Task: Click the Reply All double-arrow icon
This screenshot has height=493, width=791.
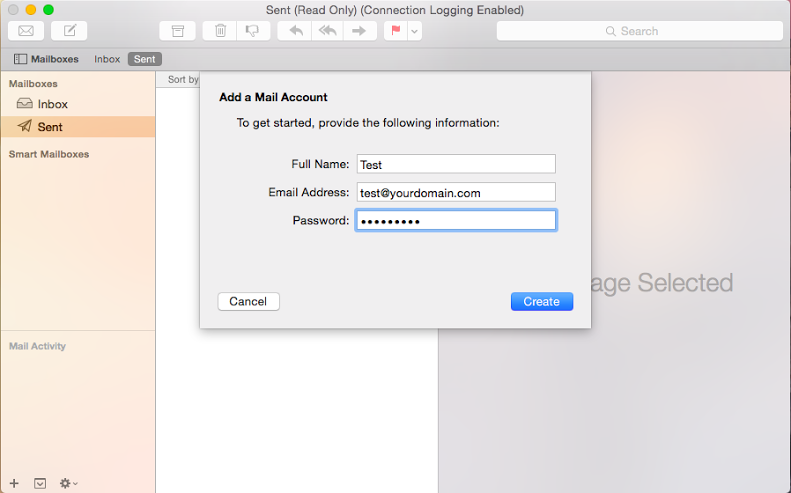Action: pos(326,31)
